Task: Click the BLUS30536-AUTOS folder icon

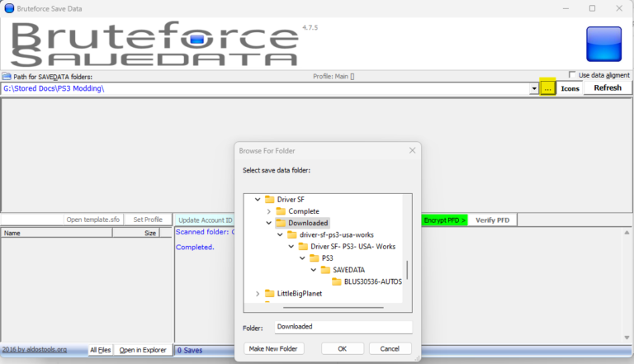Action: point(337,281)
